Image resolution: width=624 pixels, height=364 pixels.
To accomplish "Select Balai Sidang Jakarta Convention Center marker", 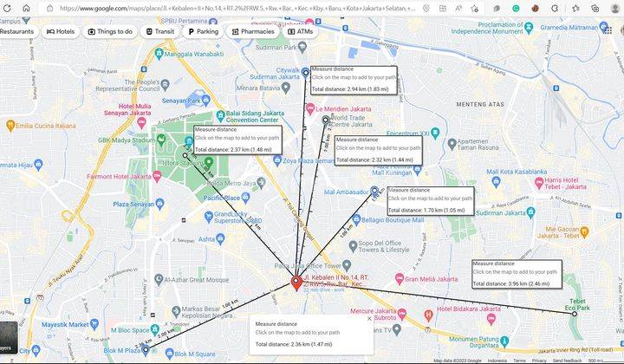I will (x=220, y=116).
